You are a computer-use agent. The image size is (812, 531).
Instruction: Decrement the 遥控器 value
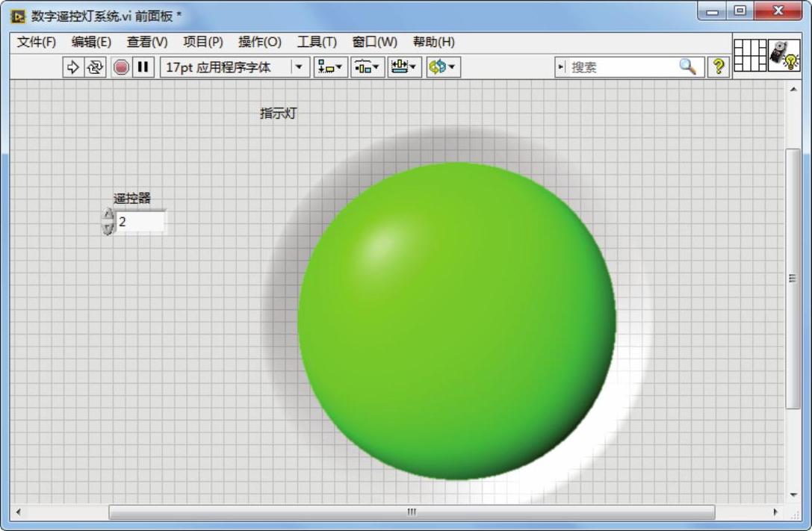(x=108, y=229)
